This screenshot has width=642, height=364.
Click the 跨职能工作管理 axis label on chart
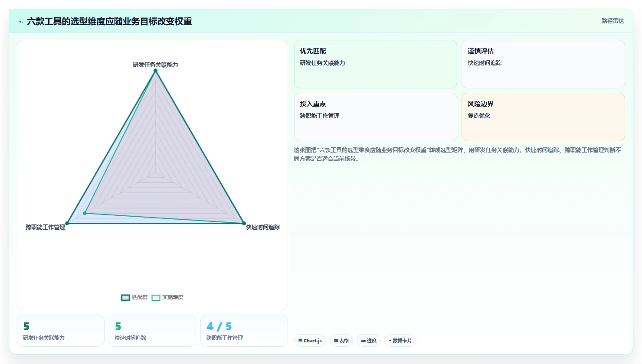45,227
